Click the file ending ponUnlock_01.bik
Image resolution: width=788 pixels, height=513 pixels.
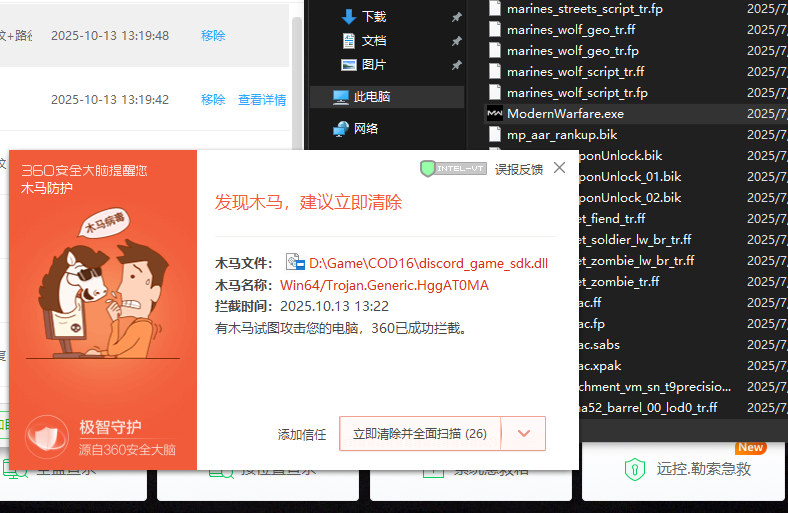click(x=630, y=177)
